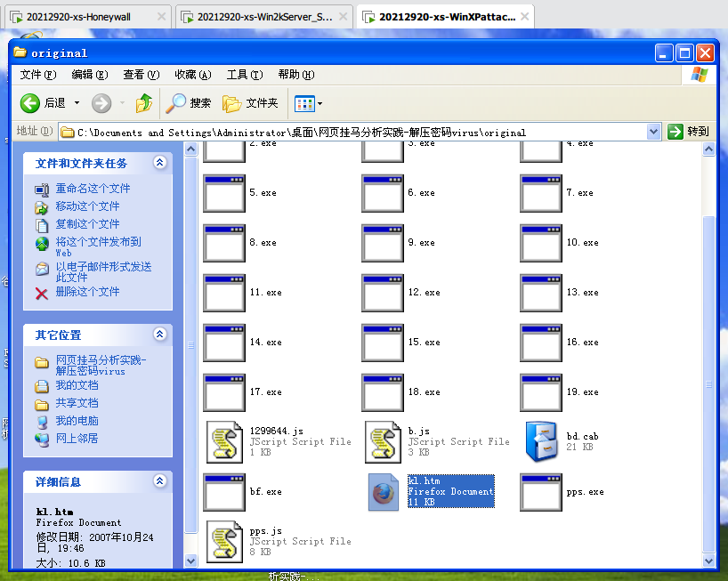Viewport: 728px width, 581px height.
Task: Select the 19.exe file icon
Action: point(541,392)
